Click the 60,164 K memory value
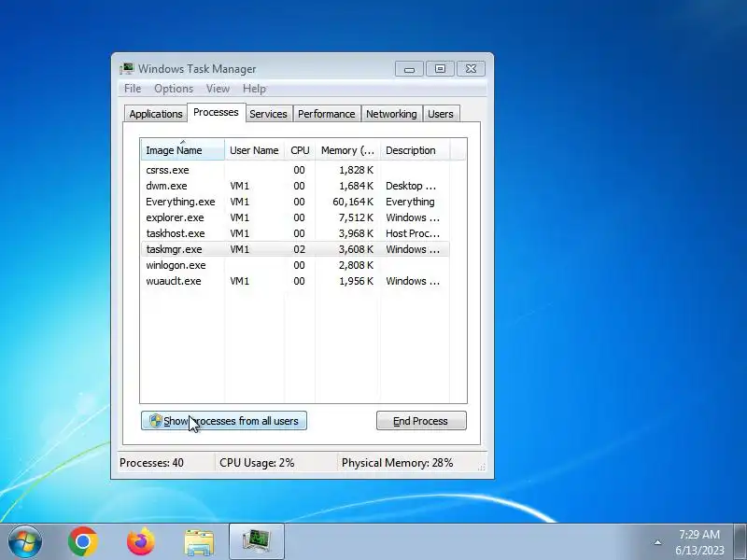Viewport: 747px width, 560px height. [353, 202]
